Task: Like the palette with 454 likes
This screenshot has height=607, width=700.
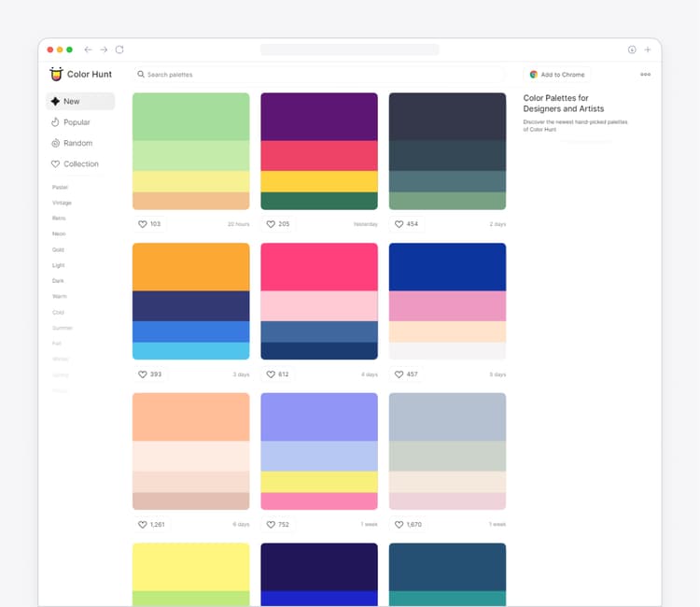Action: (x=399, y=224)
